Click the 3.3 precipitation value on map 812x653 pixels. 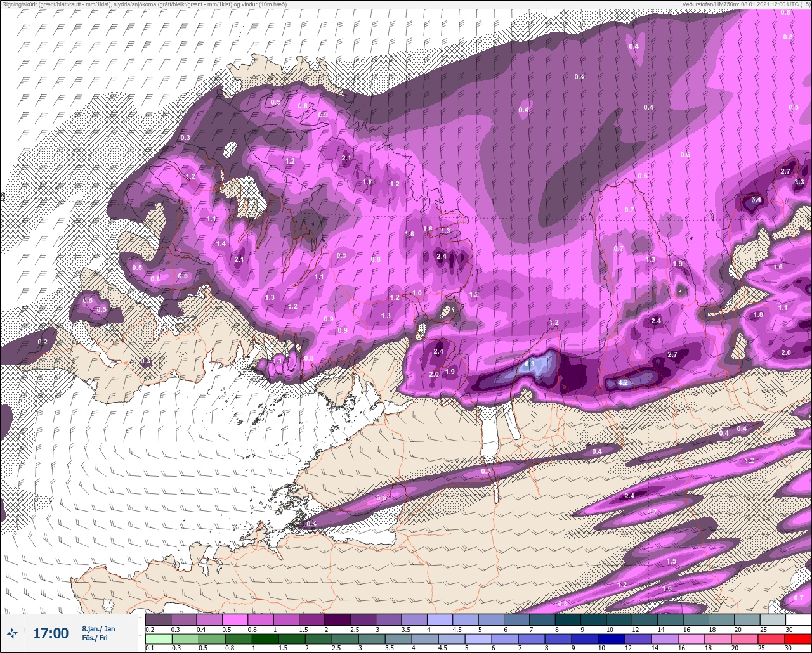coord(799,182)
